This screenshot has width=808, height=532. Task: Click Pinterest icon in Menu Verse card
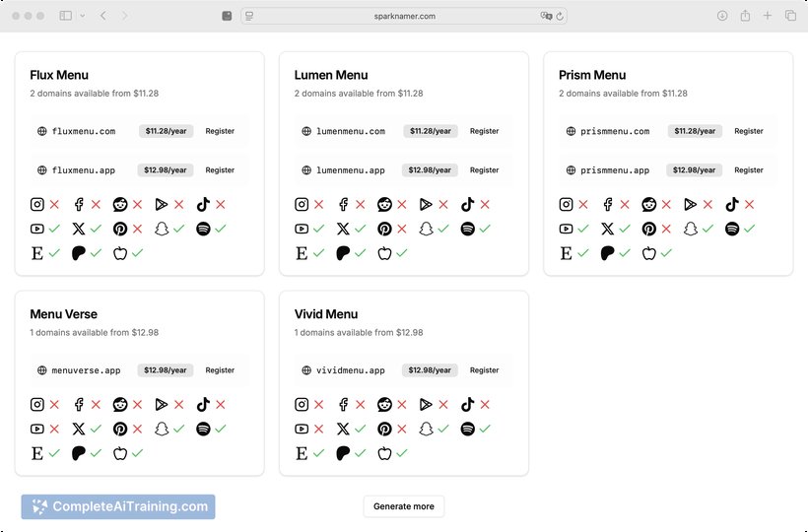click(120, 429)
